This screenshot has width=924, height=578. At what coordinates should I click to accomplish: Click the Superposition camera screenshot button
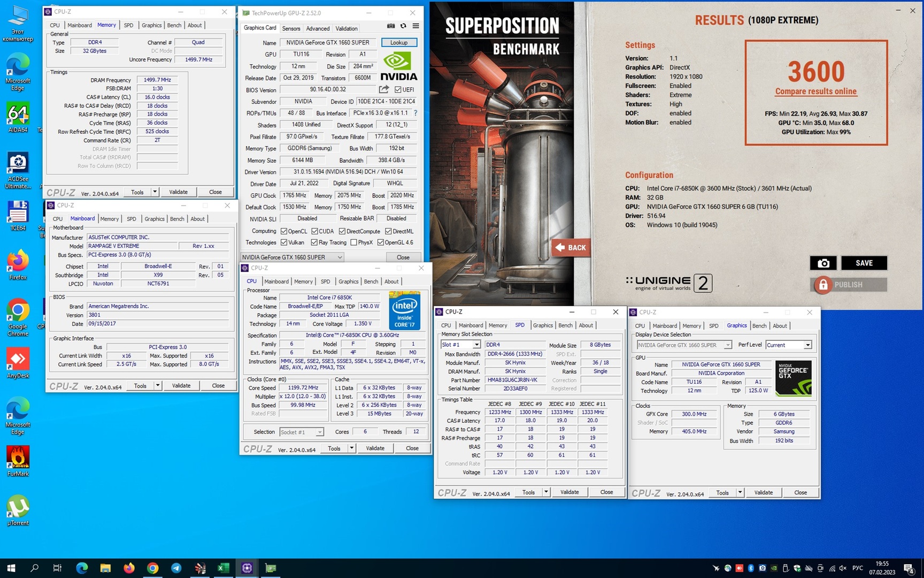click(823, 263)
